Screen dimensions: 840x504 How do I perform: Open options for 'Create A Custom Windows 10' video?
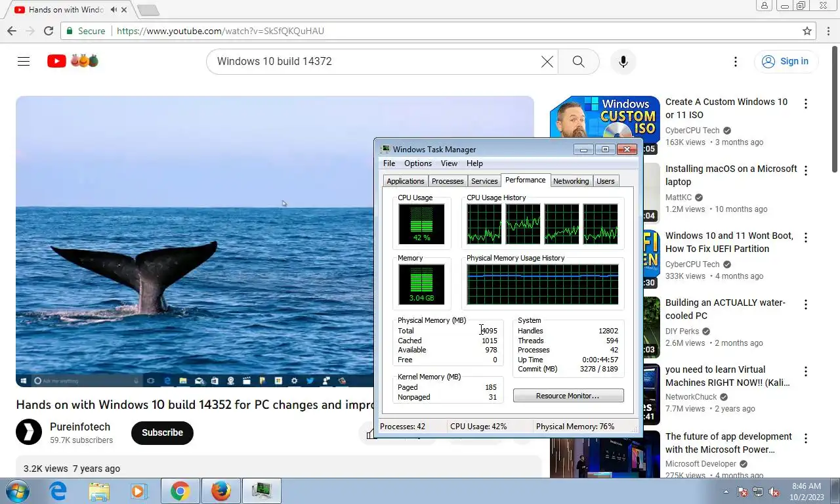click(x=806, y=104)
